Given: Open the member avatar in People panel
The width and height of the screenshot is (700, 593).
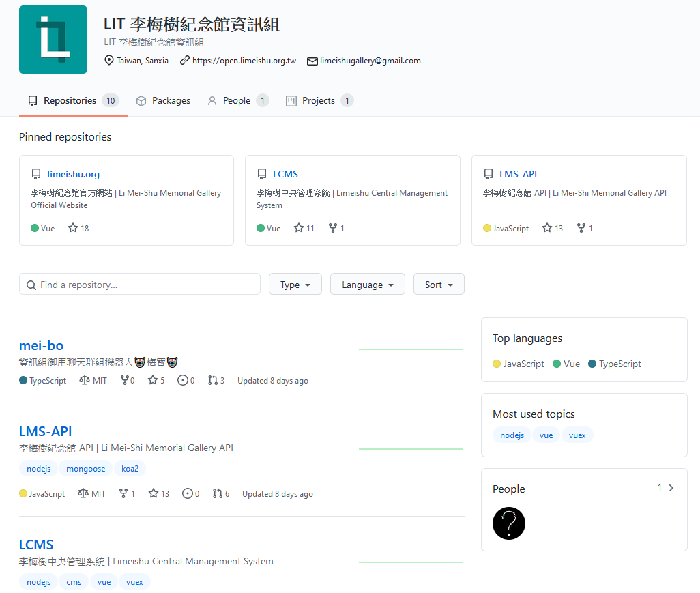Looking at the screenshot, I should point(509,523).
